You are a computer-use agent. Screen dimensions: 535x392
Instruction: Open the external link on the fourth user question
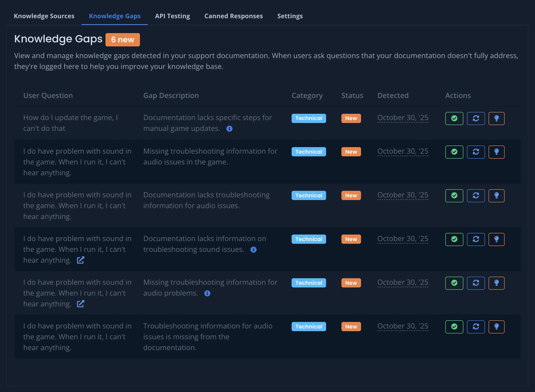80,260
